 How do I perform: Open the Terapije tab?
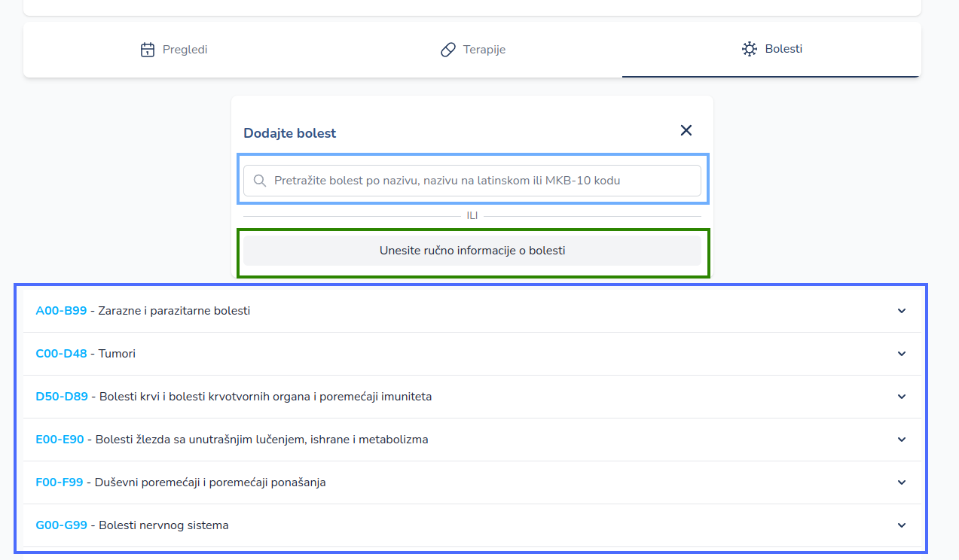pos(473,50)
